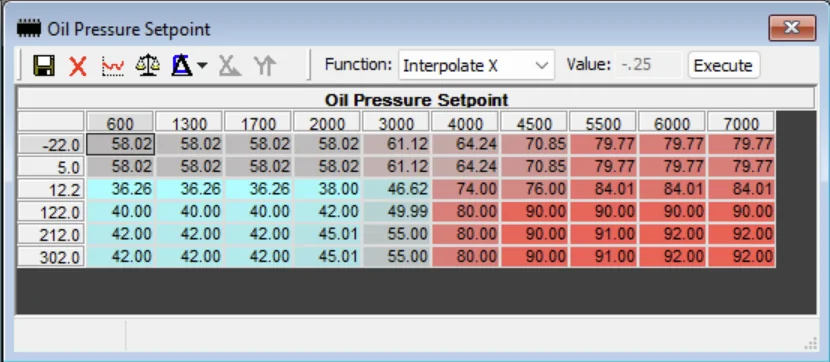Screen dimensions: 830x362
Task: Expand the delta icon dropdown arrow
Action: click(202, 66)
